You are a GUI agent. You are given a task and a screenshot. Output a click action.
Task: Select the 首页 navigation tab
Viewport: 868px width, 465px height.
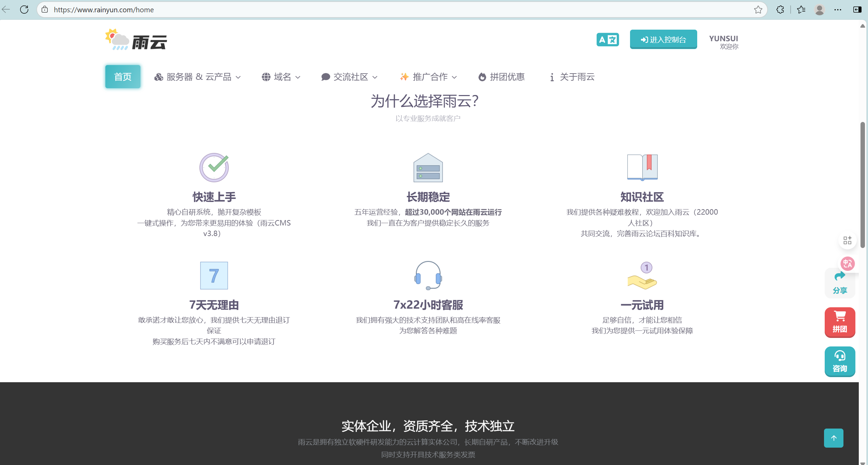(x=123, y=77)
